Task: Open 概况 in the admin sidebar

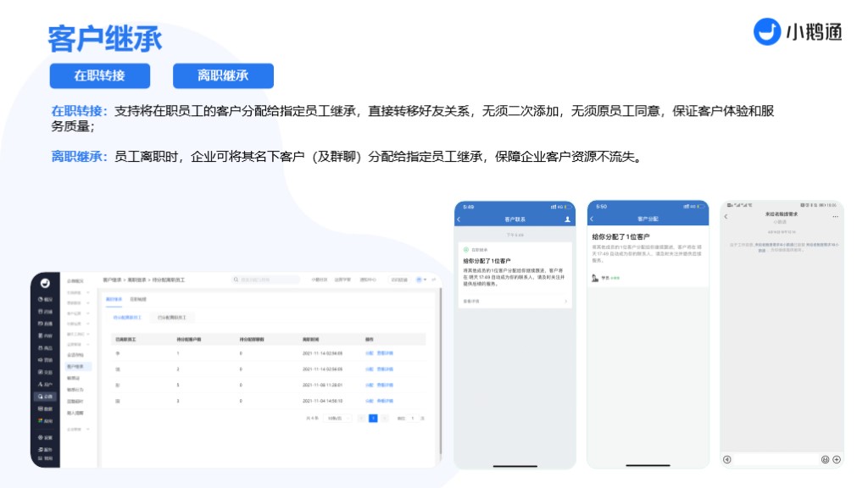Action: pos(46,299)
